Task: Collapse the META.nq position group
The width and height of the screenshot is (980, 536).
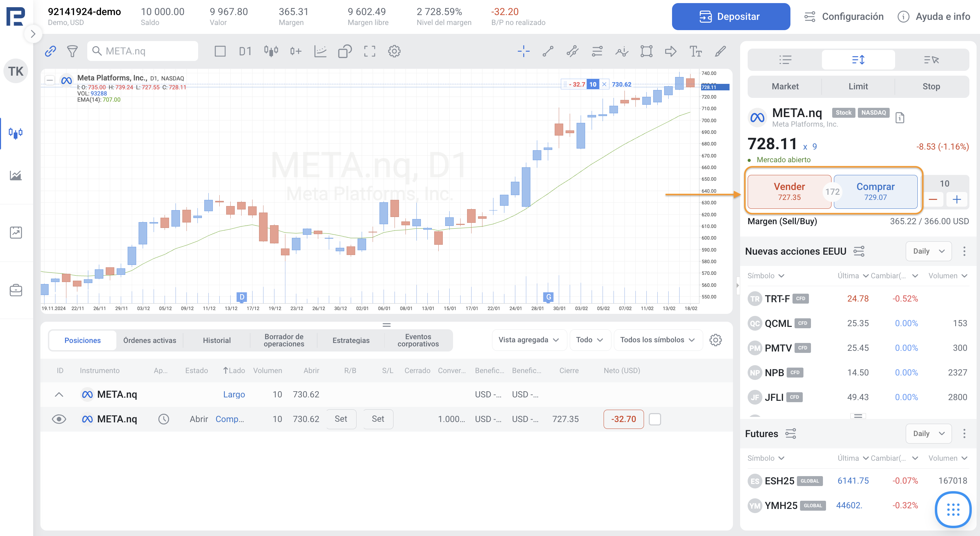Action: pyautogui.click(x=59, y=395)
